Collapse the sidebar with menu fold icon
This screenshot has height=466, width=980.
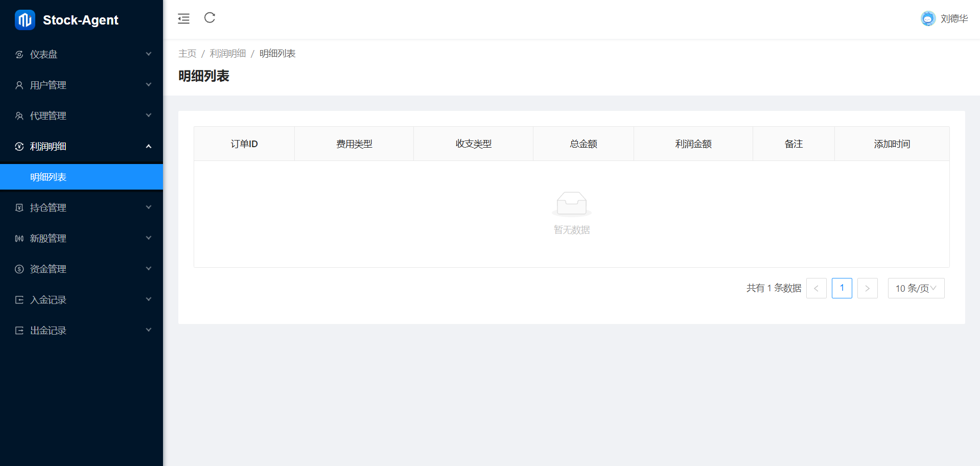tap(183, 19)
